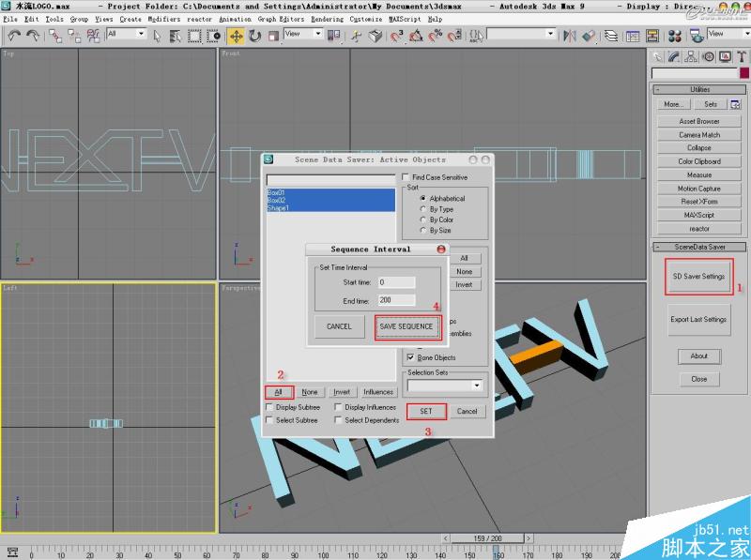
Task: Click the SAVE SEQUENCE button
Action: (x=407, y=326)
